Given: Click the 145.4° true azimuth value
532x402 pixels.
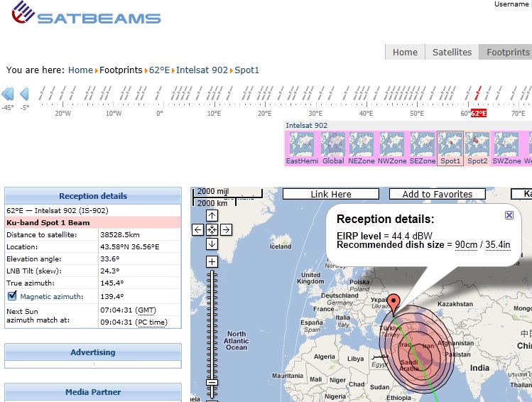Looking at the screenshot, I should click(112, 283).
